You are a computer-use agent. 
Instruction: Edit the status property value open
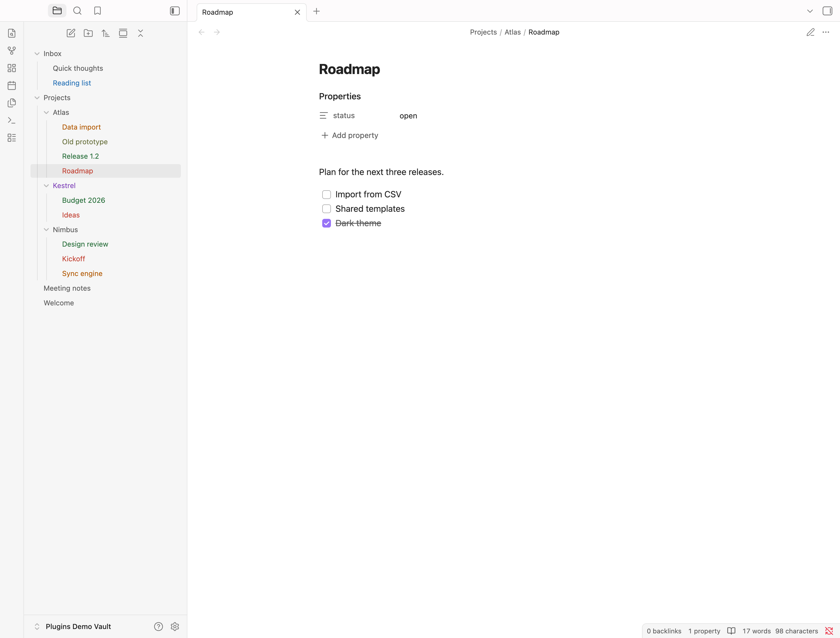pyautogui.click(x=408, y=116)
